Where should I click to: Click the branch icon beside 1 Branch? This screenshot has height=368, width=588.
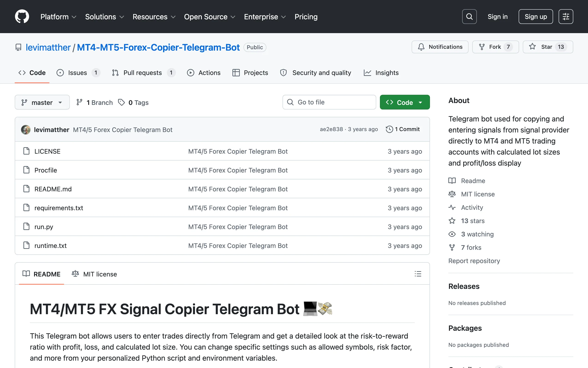(79, 103)
